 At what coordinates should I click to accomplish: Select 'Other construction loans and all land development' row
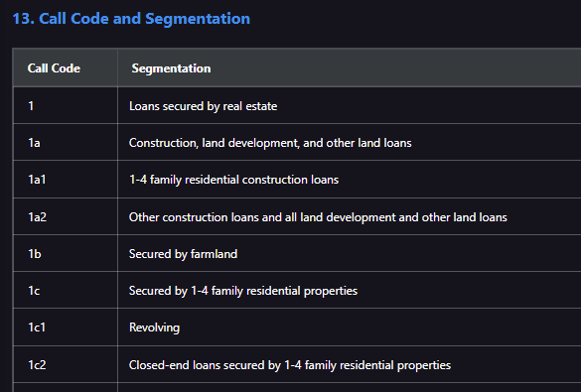pos(297,217)
